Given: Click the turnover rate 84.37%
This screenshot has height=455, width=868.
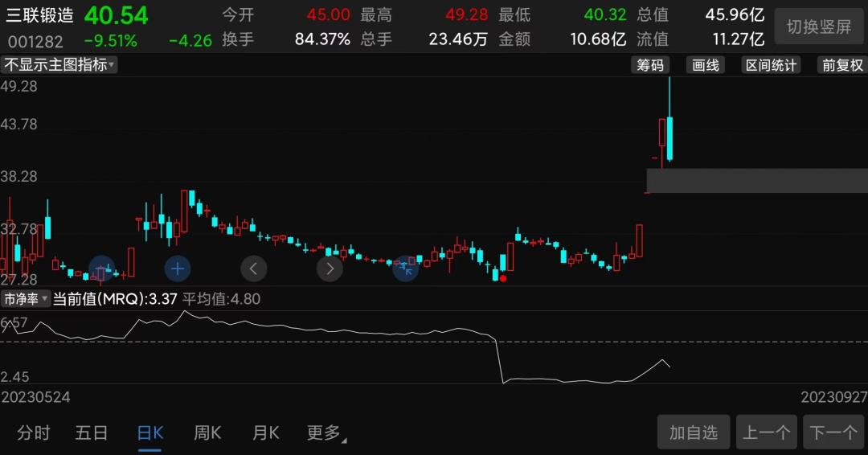Looking at the screenshot, I should click(x=322, y=39).
